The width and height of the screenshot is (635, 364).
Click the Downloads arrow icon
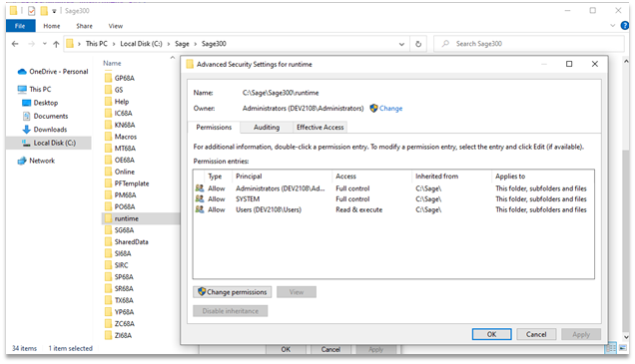pyautogui.click(x=26, y=130)
